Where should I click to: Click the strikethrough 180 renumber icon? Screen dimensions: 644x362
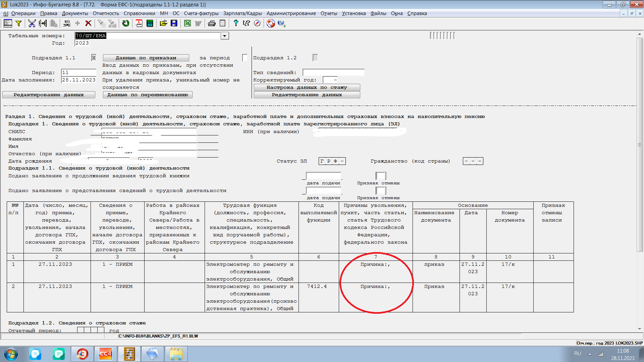tap(67, 23)
